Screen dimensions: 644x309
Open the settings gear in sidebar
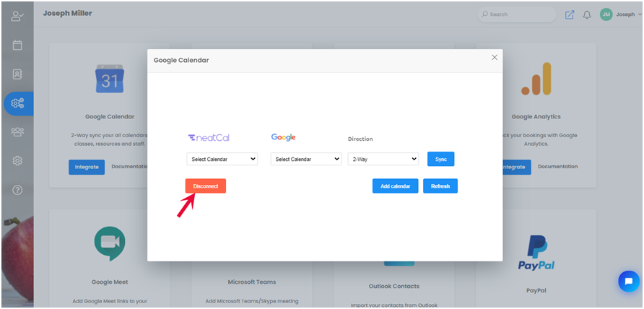pos(17,161)
